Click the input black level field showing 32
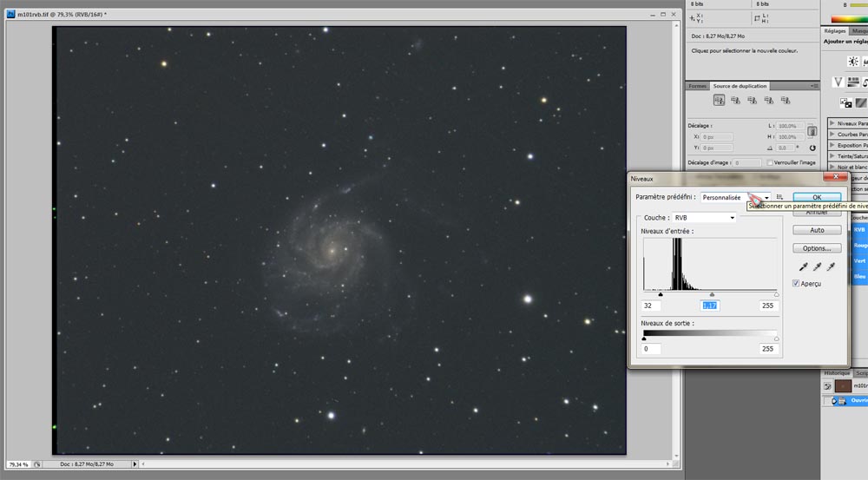Image resolution: width=868 pixels, height=480 pixels. click(x=651, y=306)
